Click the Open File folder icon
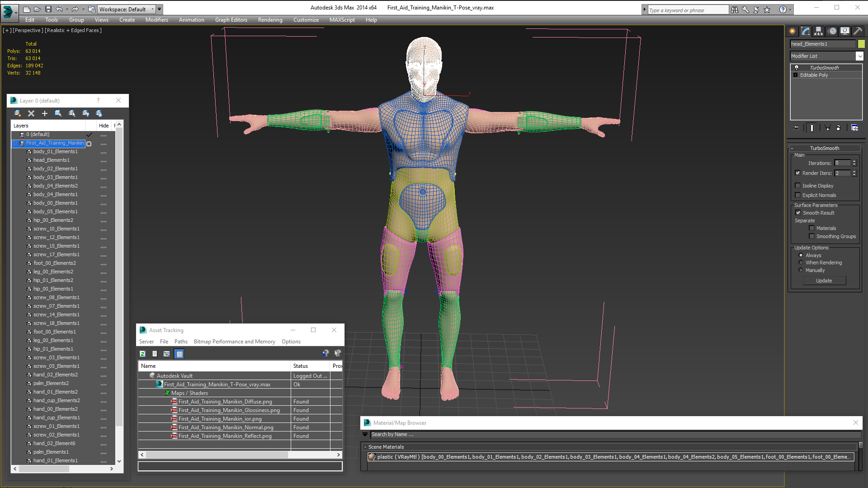Image resolution: width=868 pixels, height=488 pixels. (38, 9)
